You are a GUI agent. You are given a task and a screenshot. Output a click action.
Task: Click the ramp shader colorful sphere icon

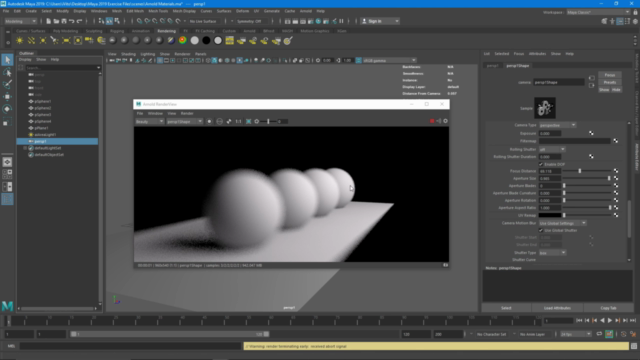pyautogui.click(x=183, y=40)
